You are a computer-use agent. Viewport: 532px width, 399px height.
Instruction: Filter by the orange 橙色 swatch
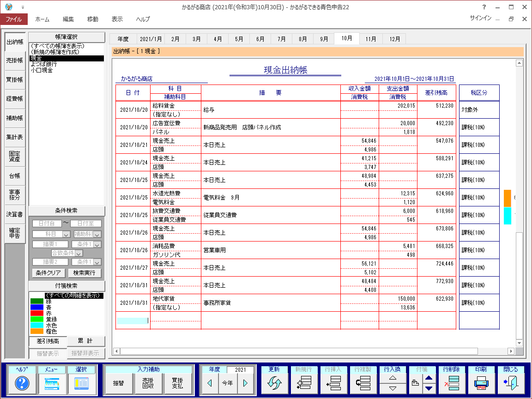[x=37, y=331]
